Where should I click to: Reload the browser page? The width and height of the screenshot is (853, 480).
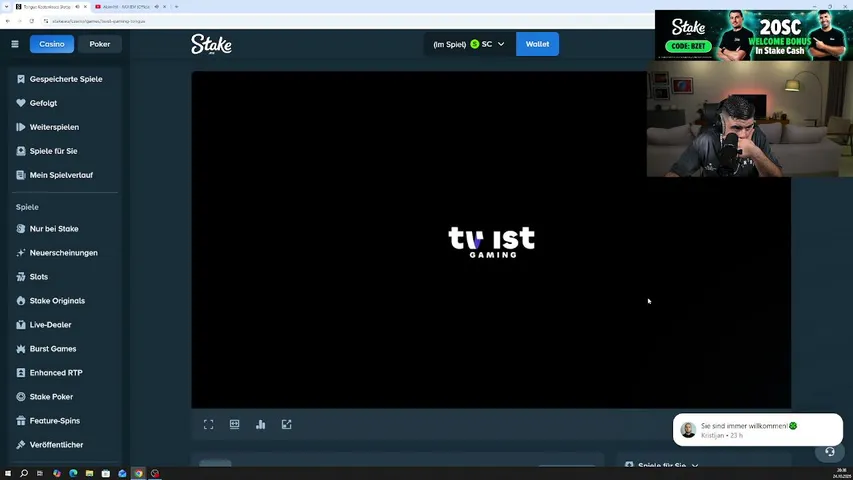[x=32, y=21]
